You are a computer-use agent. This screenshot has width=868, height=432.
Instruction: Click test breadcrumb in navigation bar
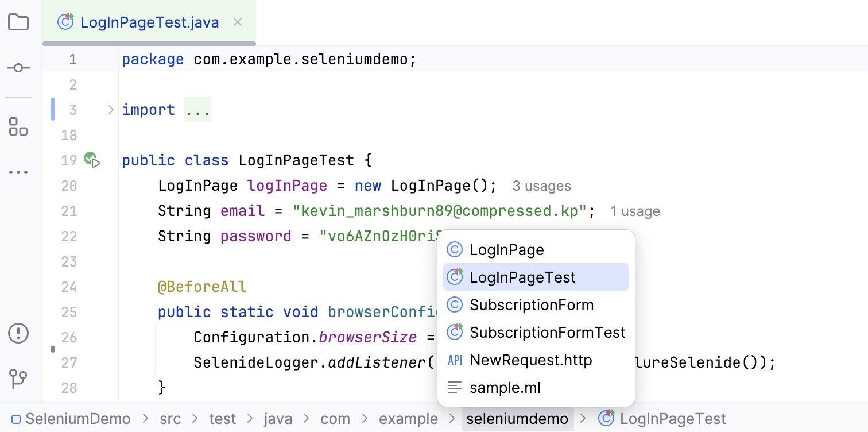[x=223, y=419]
